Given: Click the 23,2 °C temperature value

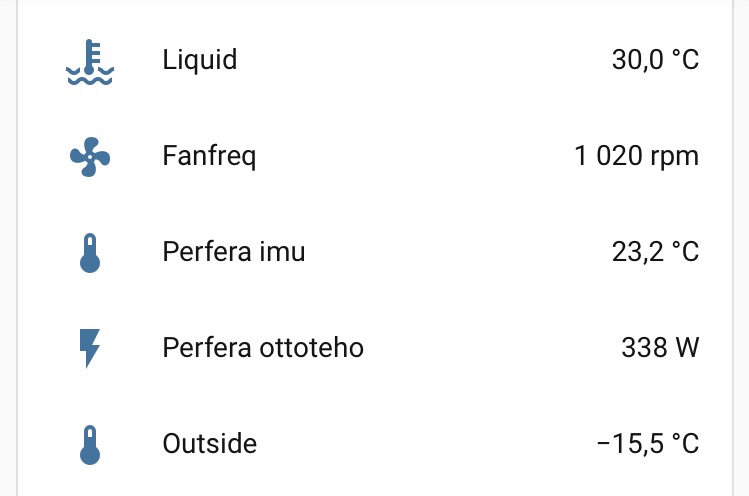Looking at the screenshot, I should click(x=655, y=252).
